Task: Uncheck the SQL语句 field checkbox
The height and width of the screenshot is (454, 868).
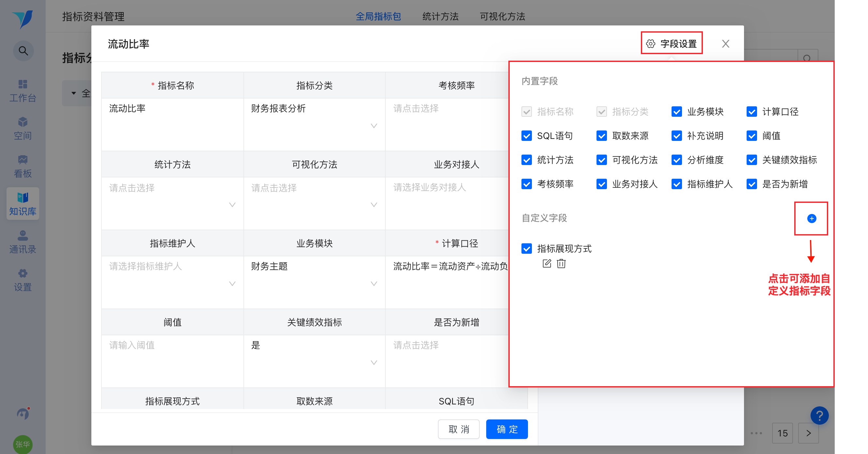Action: 526,136
